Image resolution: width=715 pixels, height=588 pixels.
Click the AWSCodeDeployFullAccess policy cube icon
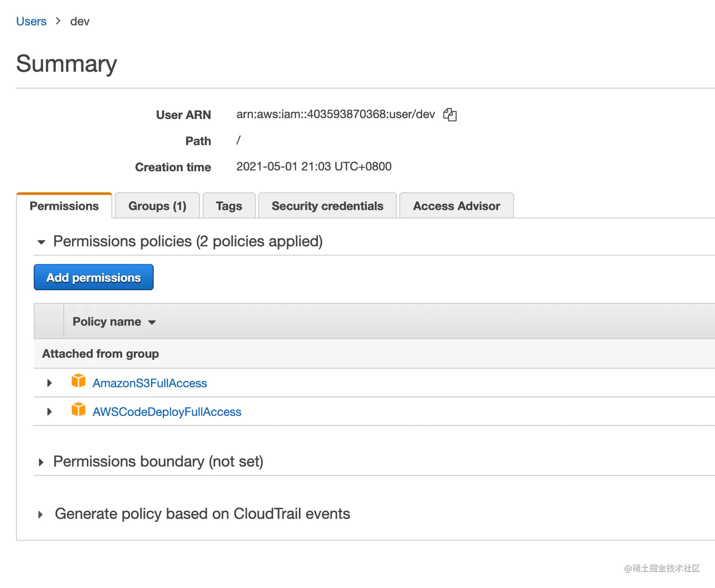78,409
